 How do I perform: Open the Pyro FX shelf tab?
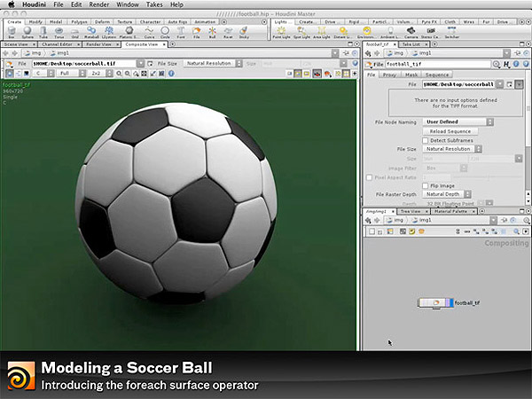click(x=429, y=21)
